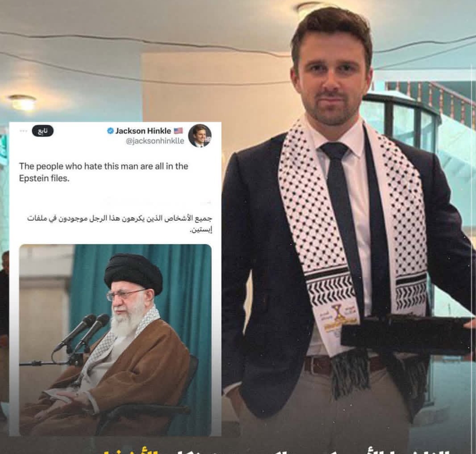Click the US flag emoji beside the name
This screenshot has height=454, width=476.
coord(178,130)
